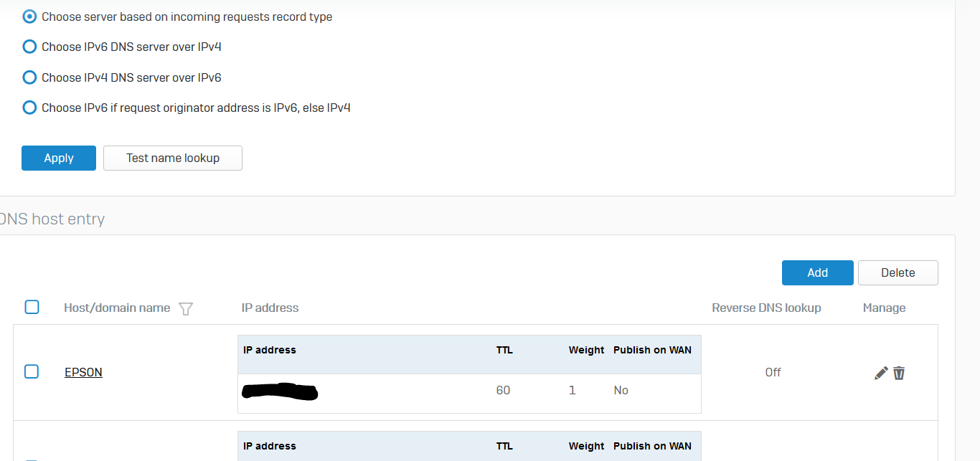Click the Reverse DNS lookup column header
The image size is (980, 461).
click(x=766, y=308)
